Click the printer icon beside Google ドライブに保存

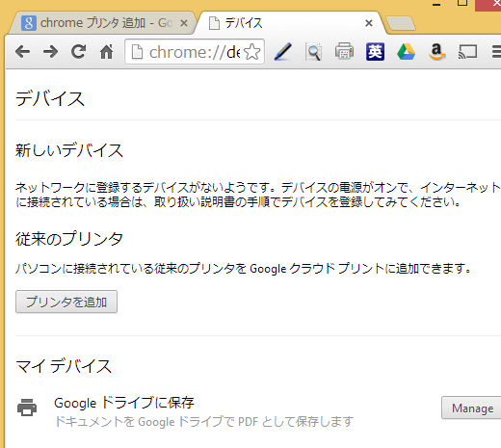point(27,408)
